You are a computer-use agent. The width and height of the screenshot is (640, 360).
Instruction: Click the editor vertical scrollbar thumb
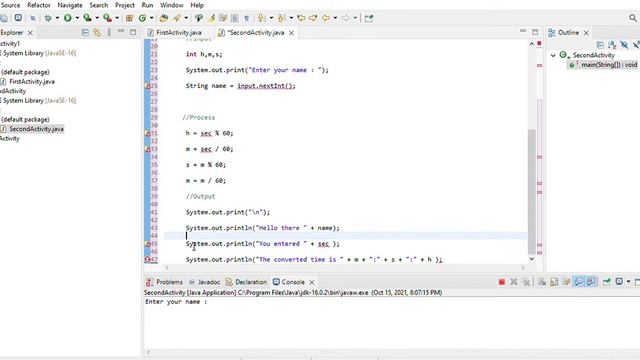(x=531, y=191)
